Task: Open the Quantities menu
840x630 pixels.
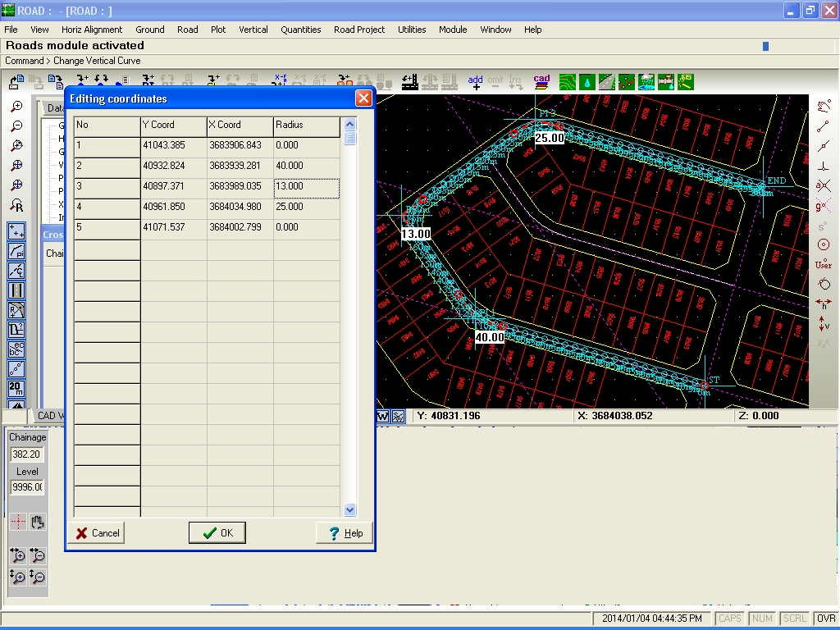Action: tap(300, 30)
